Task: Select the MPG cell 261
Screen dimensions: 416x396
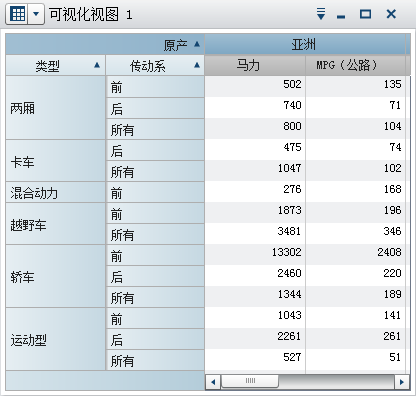Action: click(x=355, y=338)
